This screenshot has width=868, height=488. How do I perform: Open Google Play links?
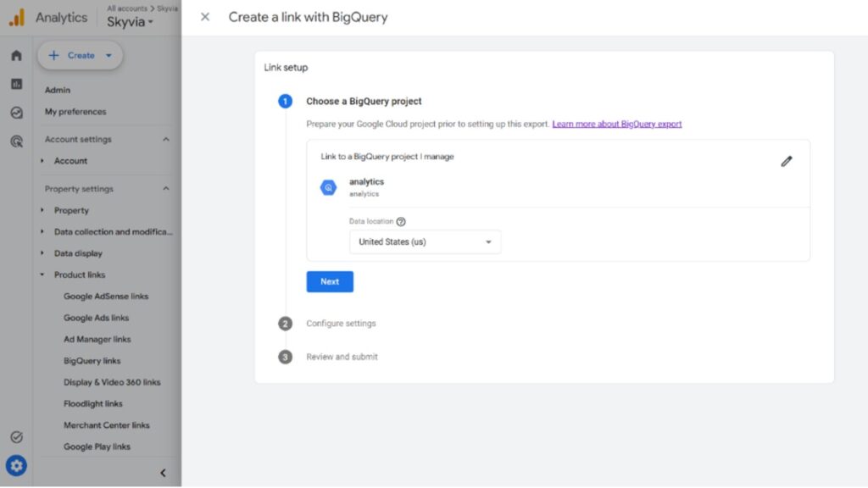97,447
